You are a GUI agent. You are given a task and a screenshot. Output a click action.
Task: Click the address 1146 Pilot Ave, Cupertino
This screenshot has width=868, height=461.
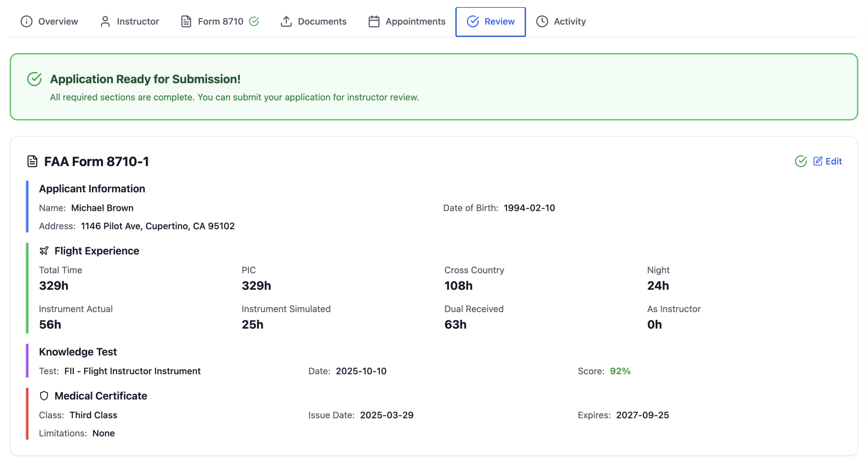point(158,226)
